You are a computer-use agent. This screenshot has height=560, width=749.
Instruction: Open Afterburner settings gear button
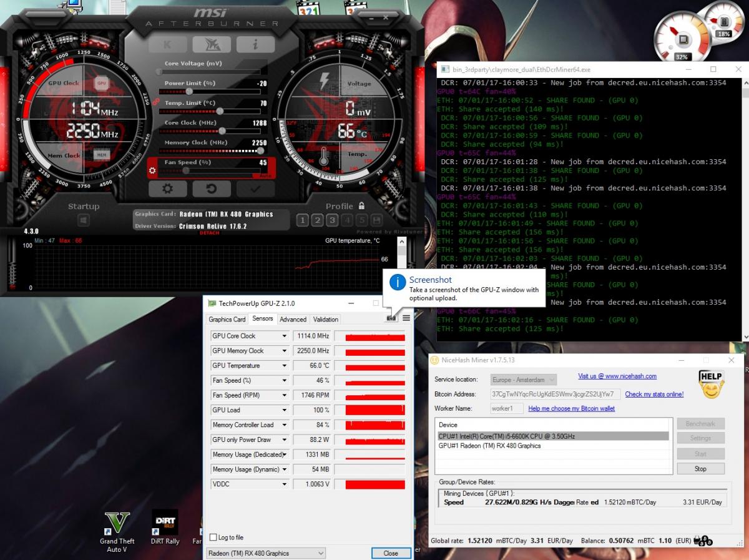pyautogui.click(x=167, y=189)
